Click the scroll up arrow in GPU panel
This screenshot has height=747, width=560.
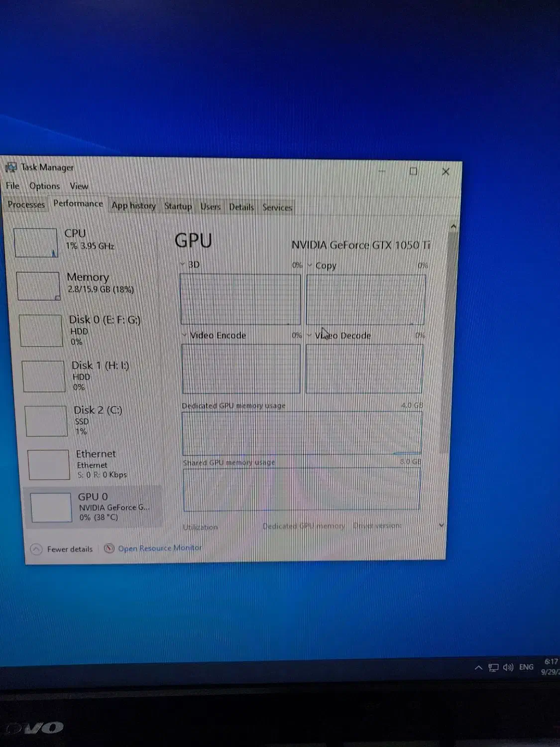(x=453, y=227)
